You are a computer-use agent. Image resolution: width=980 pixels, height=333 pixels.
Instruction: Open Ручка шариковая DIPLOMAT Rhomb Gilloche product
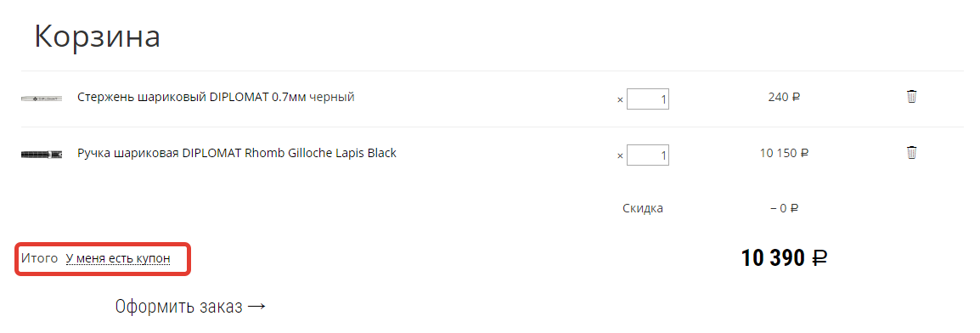(x=237, y=152)
